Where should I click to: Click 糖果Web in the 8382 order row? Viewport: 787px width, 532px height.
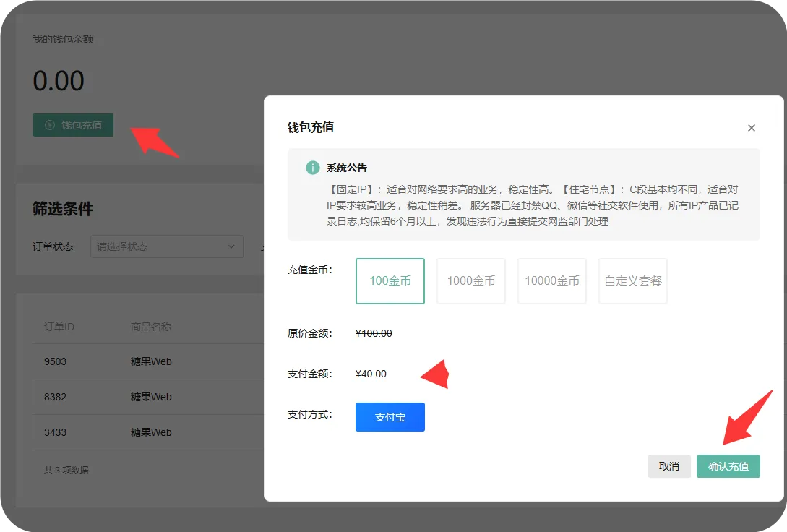click(151, 397)
